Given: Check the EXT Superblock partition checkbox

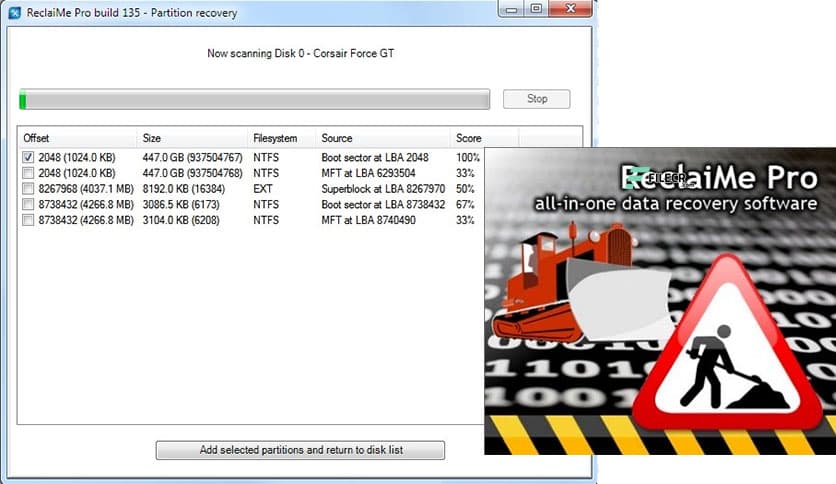Looking at the screenshot, I should [28, 189].
